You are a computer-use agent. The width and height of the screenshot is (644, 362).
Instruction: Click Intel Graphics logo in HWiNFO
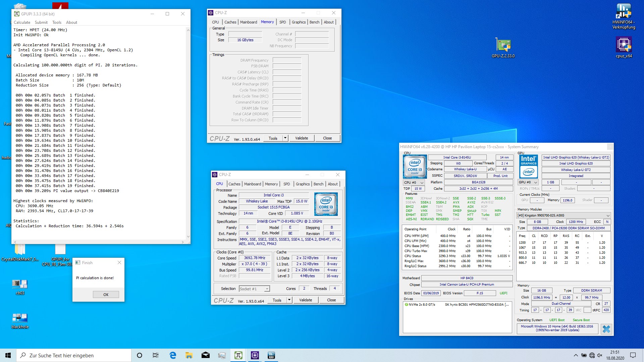529,166
